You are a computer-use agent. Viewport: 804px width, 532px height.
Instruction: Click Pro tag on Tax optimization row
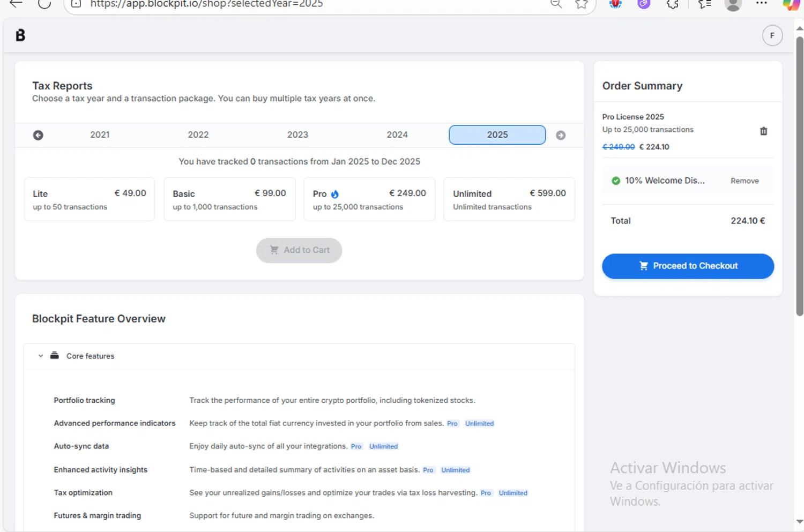coord(486,493)
